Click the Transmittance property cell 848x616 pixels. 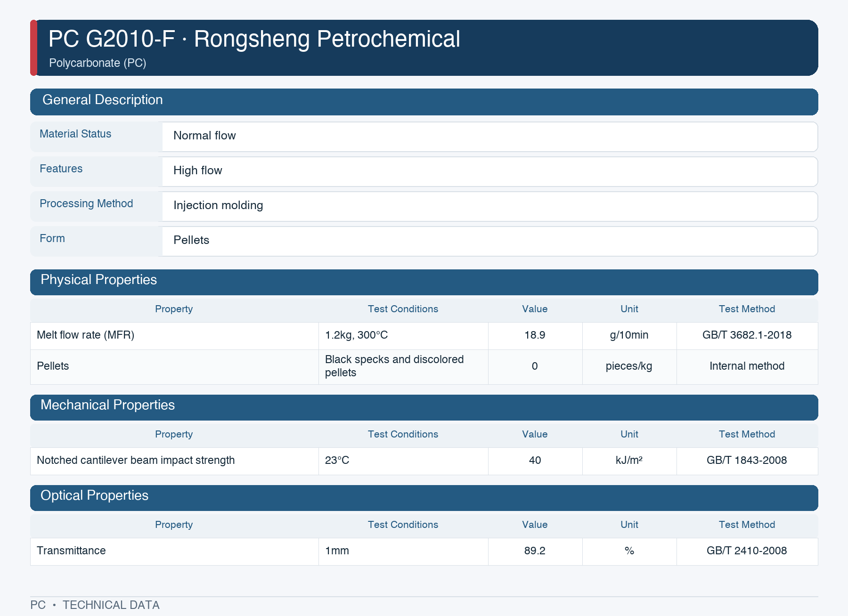(174, 551)
